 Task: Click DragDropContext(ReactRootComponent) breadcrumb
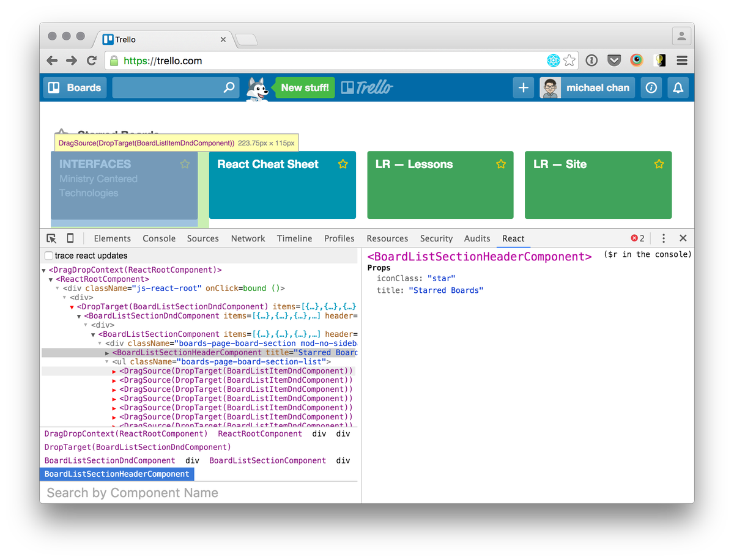[126, 433]
